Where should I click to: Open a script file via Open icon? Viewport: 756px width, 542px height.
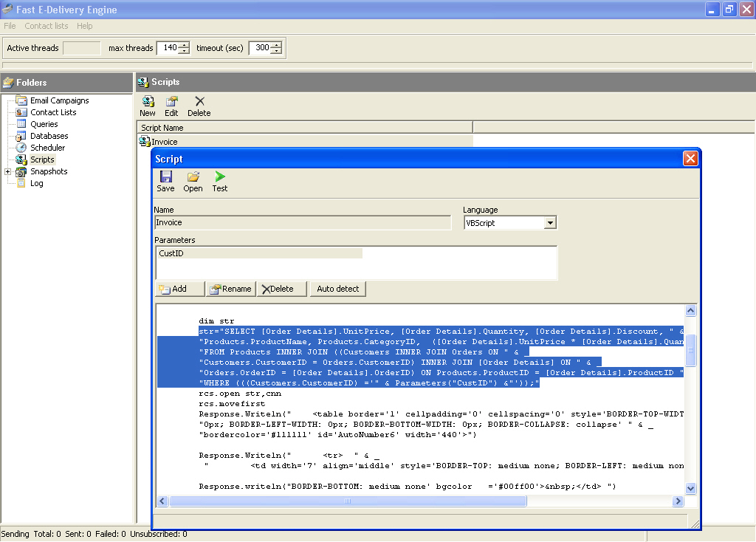click(193, 182)
